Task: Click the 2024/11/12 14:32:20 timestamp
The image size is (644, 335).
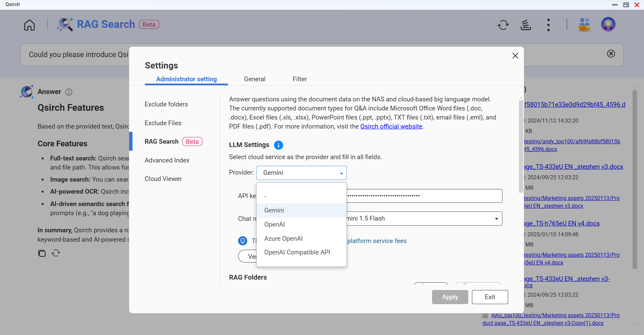Action: coord(553,121)
